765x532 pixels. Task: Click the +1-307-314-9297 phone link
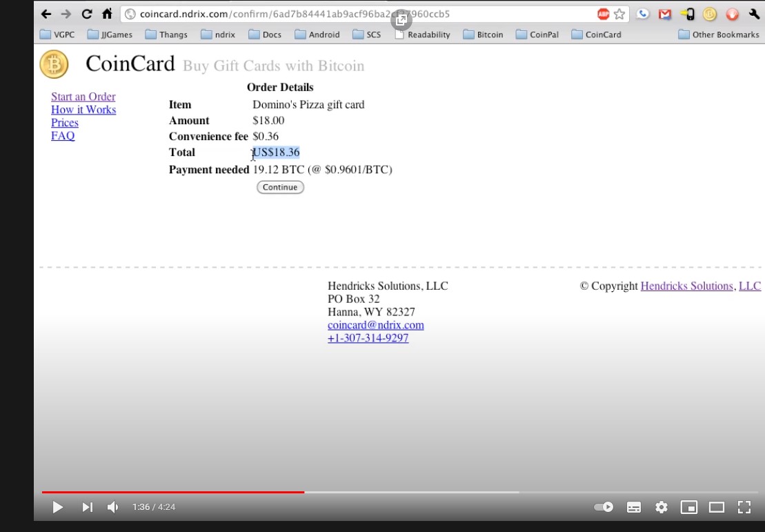pos(368,338)
